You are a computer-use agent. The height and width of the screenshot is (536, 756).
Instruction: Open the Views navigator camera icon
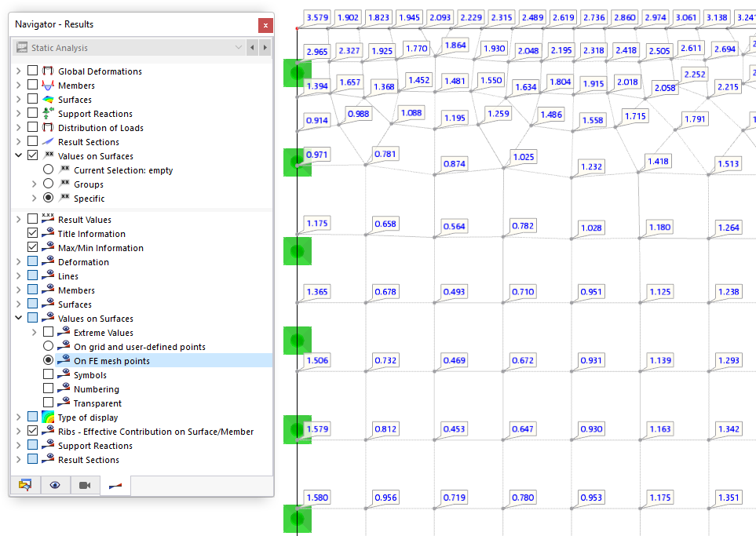tap(84, 485)
